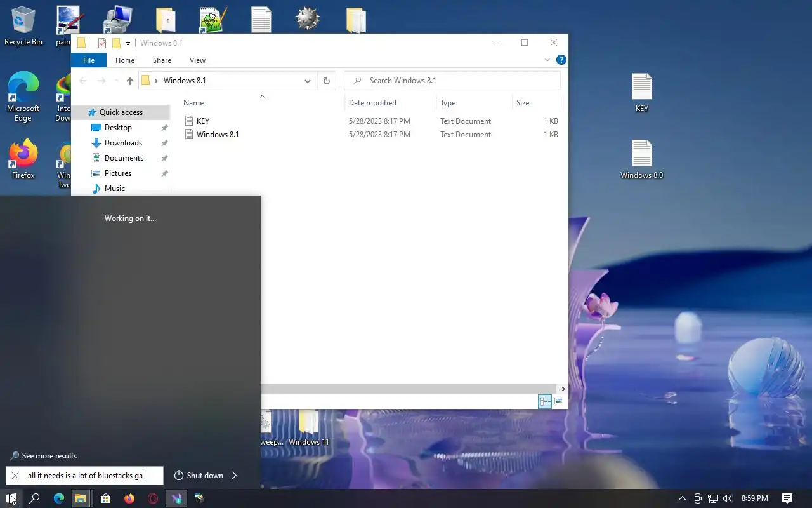The height and width of the screenshot is (508, 812).
Task: Switch to large thumbnails view button
Action: tap(559, 401)
